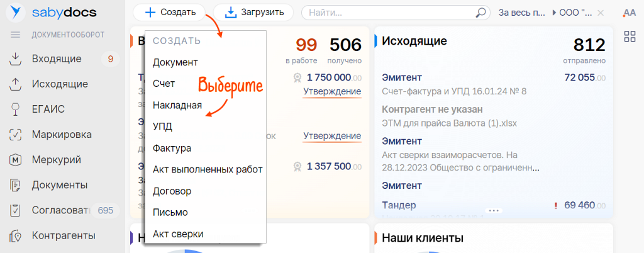Click the Контрагенты icon in sidebar
Image resolution: width=644 pixels, height=253 pixels.
pyautogui.click(x=15, y=235)
